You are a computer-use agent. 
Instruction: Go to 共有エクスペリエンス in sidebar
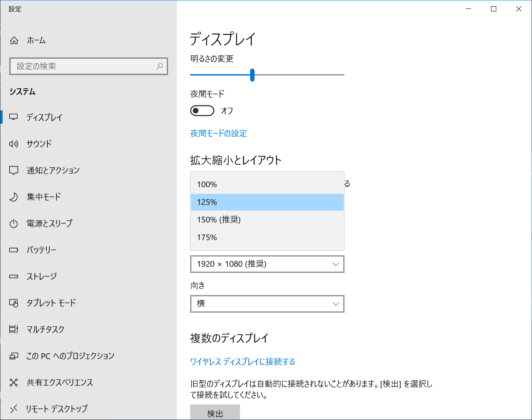click(60, 382)
